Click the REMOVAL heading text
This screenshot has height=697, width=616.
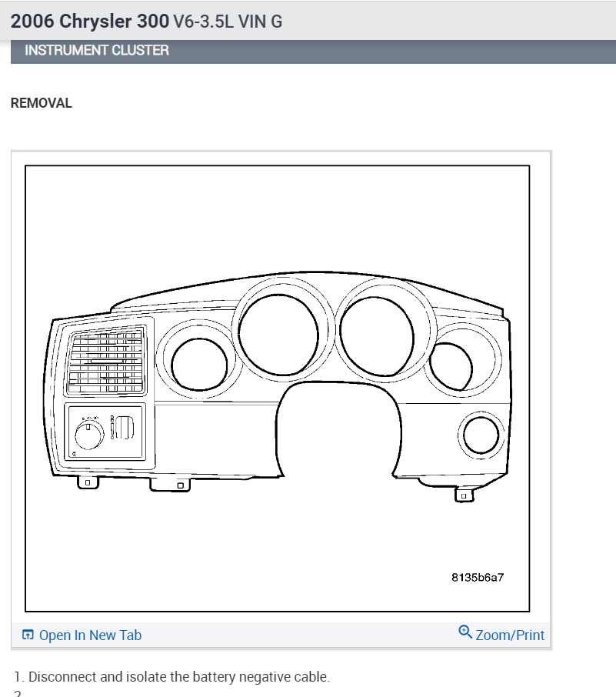[42, 103]
